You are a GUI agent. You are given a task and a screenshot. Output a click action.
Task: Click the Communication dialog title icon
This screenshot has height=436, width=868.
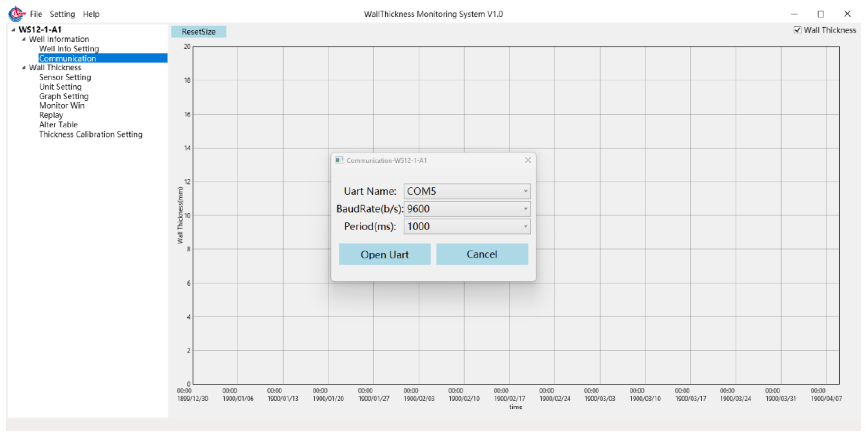tap(339, 160)
